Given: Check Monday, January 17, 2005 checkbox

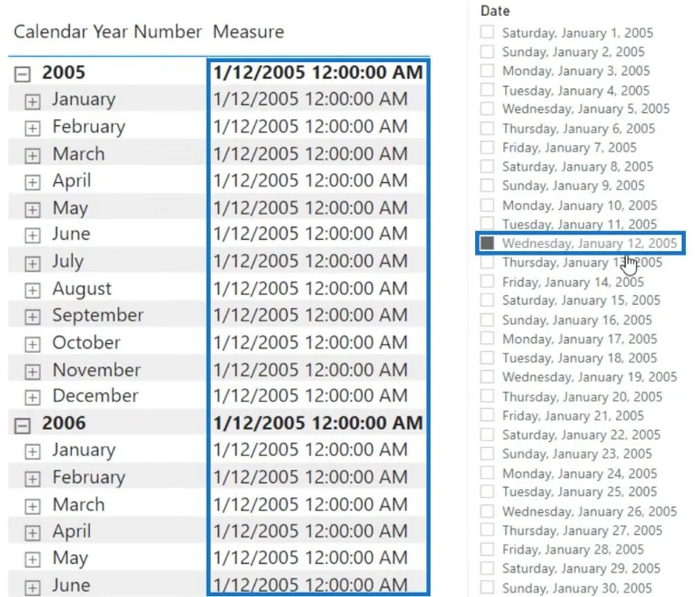Looking at the screenshot, I should click(487, 339).
